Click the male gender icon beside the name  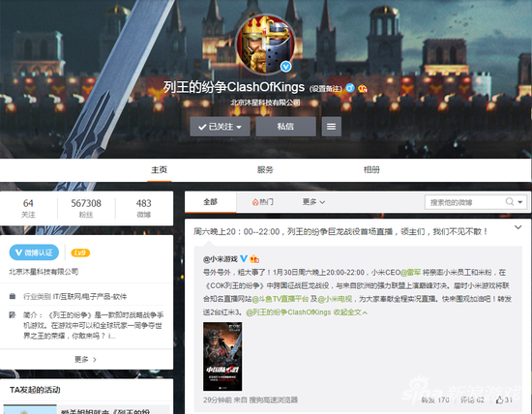(350, 88)
